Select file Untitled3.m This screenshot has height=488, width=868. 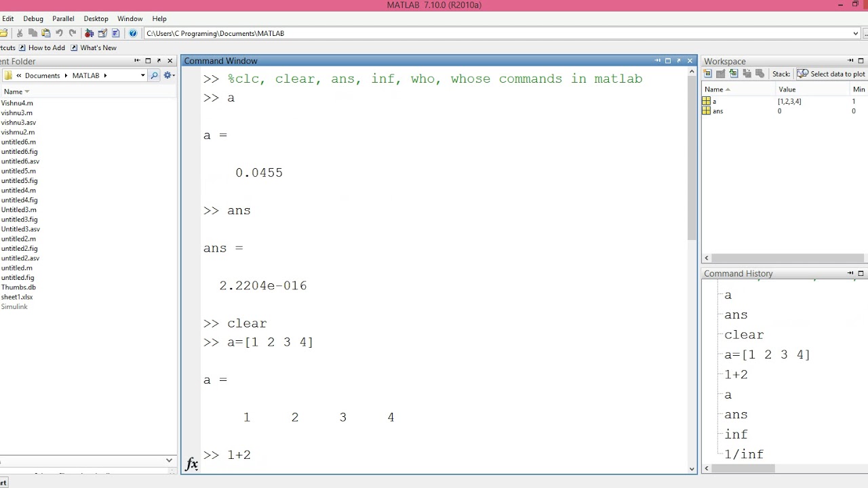click(18, 209)
